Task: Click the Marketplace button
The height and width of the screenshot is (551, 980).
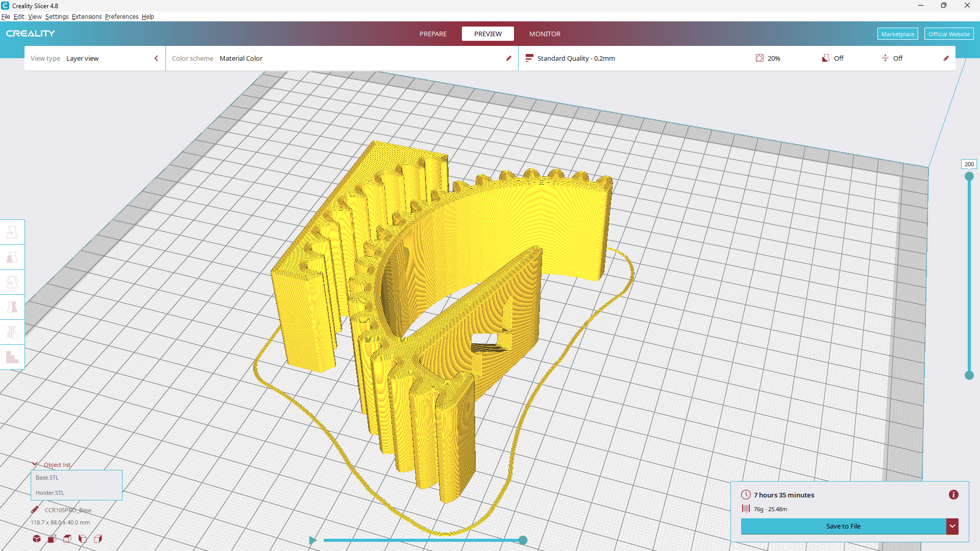Action: tap(897, 34)
